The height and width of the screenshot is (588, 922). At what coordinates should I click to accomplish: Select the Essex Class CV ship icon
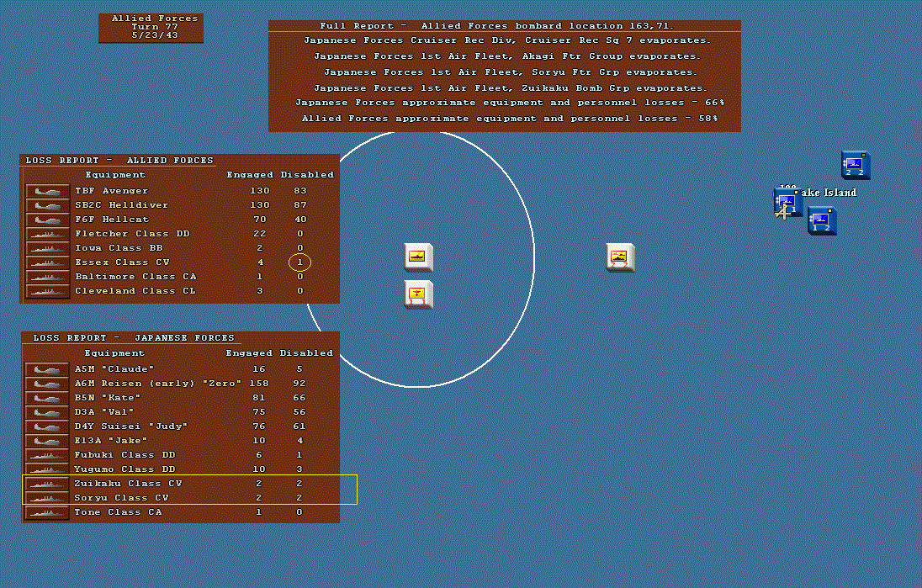[48, 262]
